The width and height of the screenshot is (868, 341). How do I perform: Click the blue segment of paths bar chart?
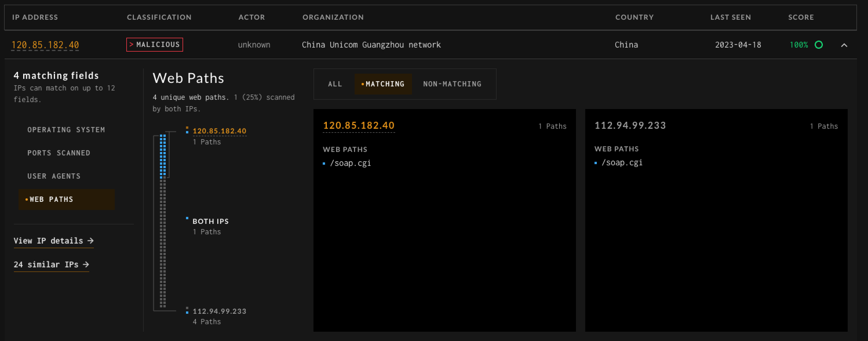pyautogui.click(x=163, y=156)
